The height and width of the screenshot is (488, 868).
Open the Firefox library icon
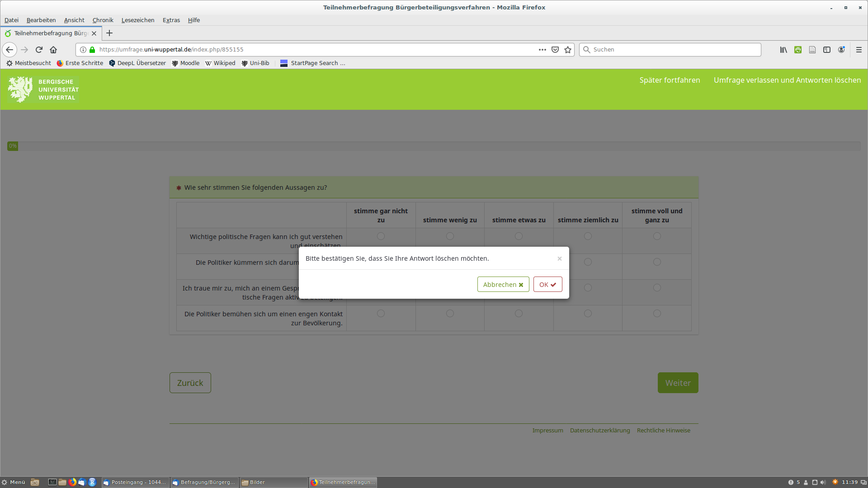coord(783,50)
